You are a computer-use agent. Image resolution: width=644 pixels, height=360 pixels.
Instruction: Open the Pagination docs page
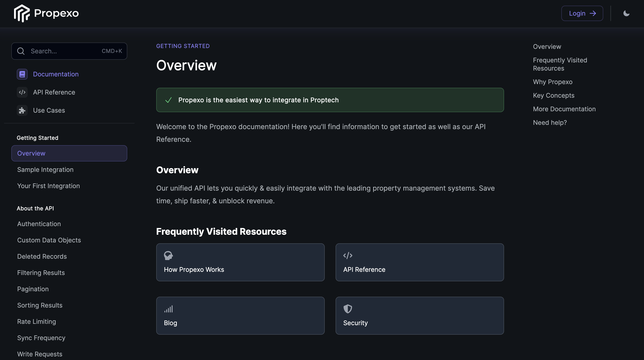pos(33,289)
